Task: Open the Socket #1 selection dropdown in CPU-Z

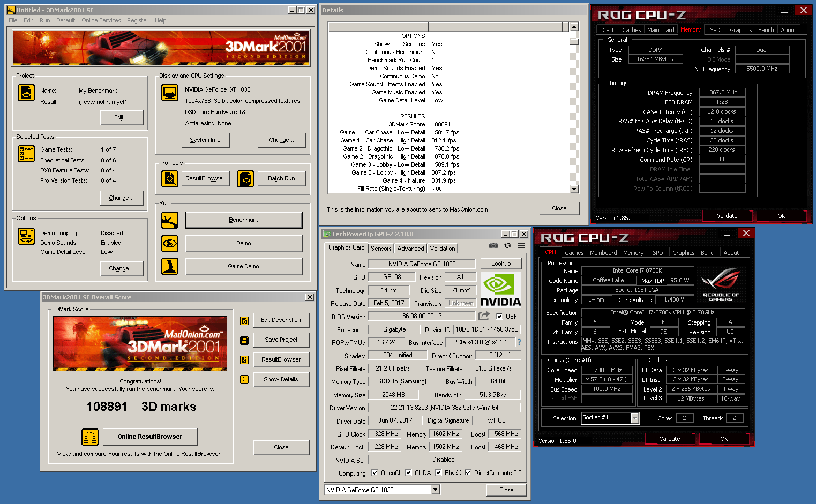Action: [x=635, y=418]
